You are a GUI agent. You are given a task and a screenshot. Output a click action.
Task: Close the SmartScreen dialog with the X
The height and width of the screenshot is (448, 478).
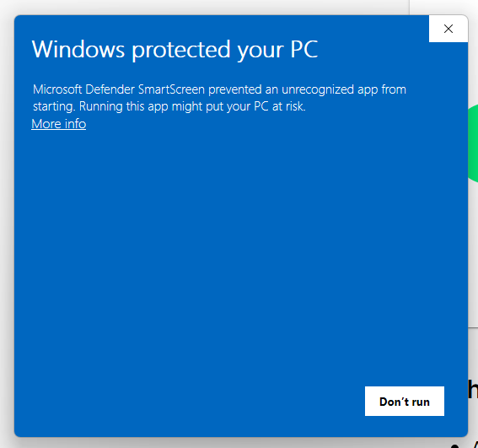[x=448, y=29]
